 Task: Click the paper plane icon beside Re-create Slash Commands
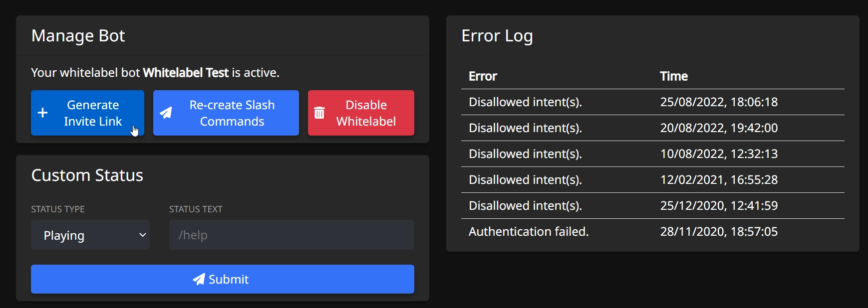point(166,113)
